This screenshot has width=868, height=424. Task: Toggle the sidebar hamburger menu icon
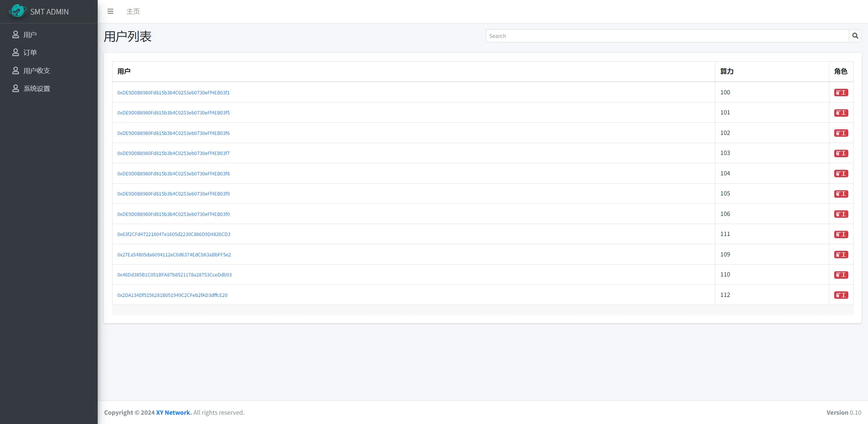tap(110, 12)
